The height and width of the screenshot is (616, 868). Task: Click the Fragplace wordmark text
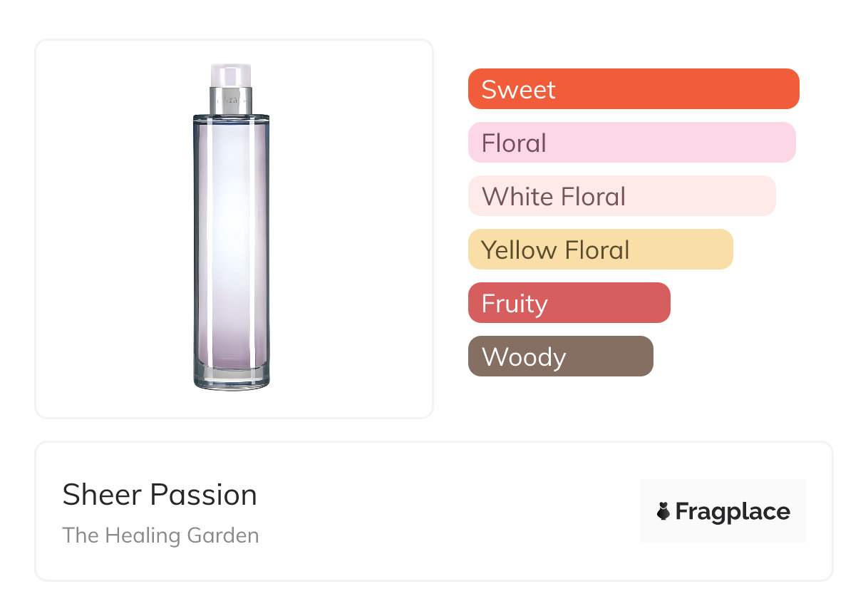click(733, 512)
